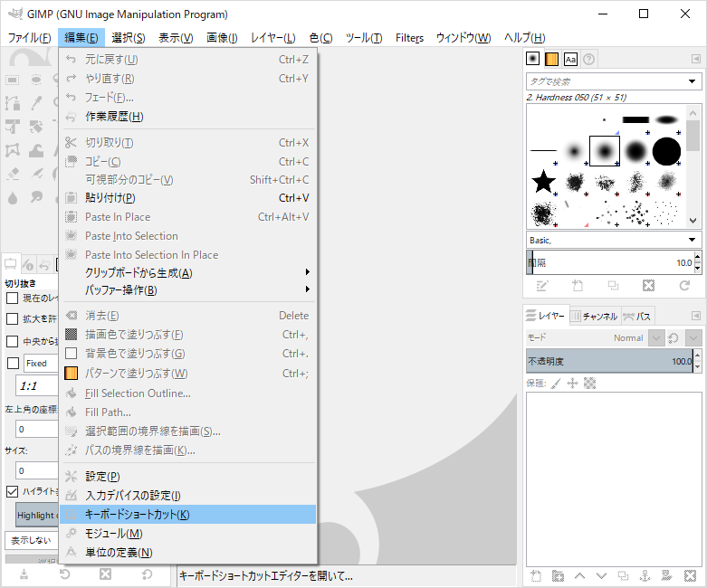Viewport: 707px width, 588px height.
Task: Adjust the 間隔 spacing slider
Action: point(609,262)
